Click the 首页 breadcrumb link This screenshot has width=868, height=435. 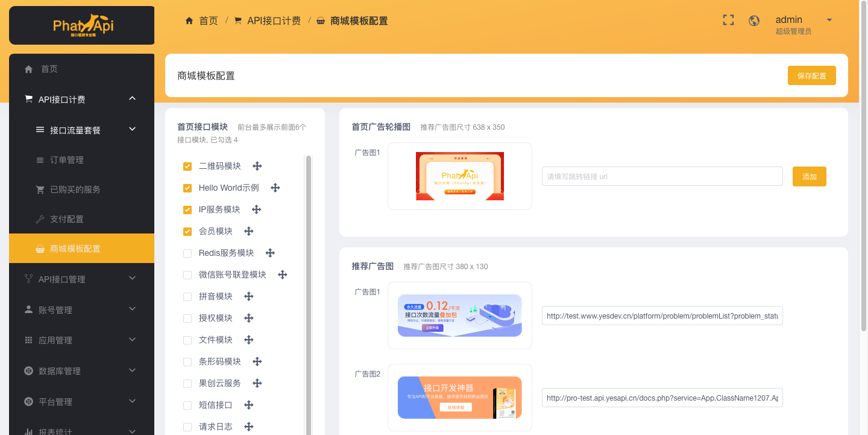click(x=209, y=21)
